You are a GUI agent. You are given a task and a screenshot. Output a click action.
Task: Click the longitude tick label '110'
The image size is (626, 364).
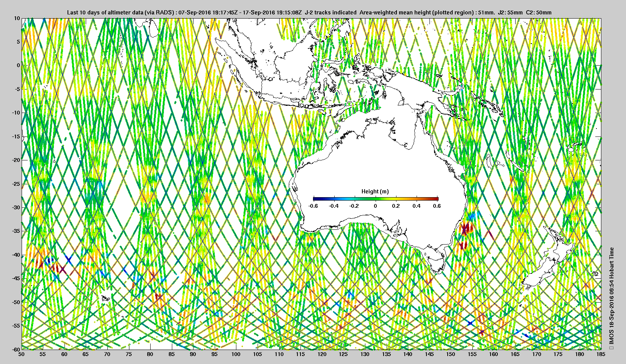tap(279, 355)
